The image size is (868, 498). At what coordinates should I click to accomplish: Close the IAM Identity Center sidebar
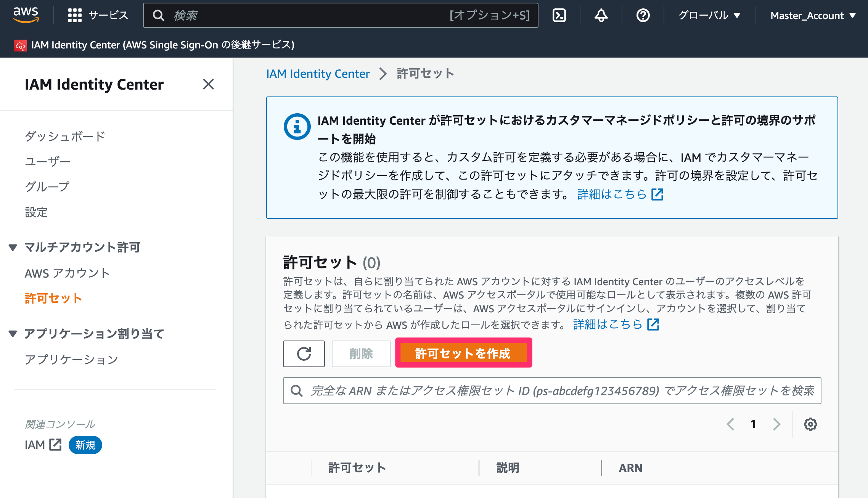[x=208, y=84]
